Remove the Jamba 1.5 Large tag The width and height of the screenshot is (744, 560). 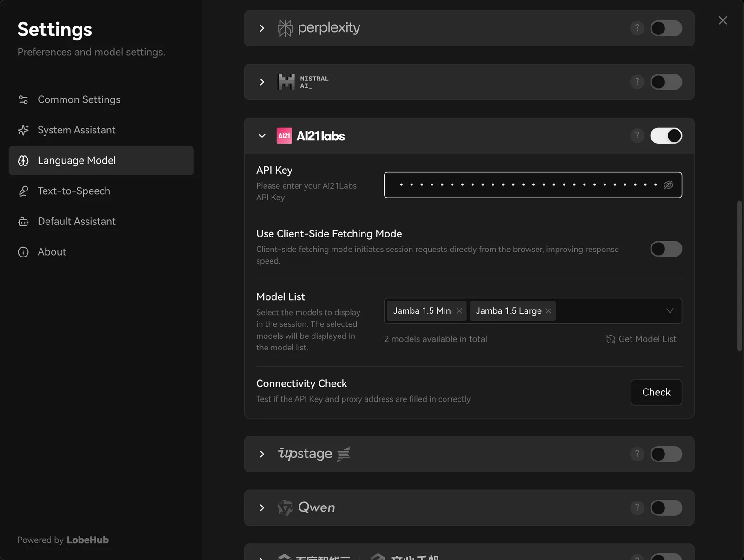(548, 311)
